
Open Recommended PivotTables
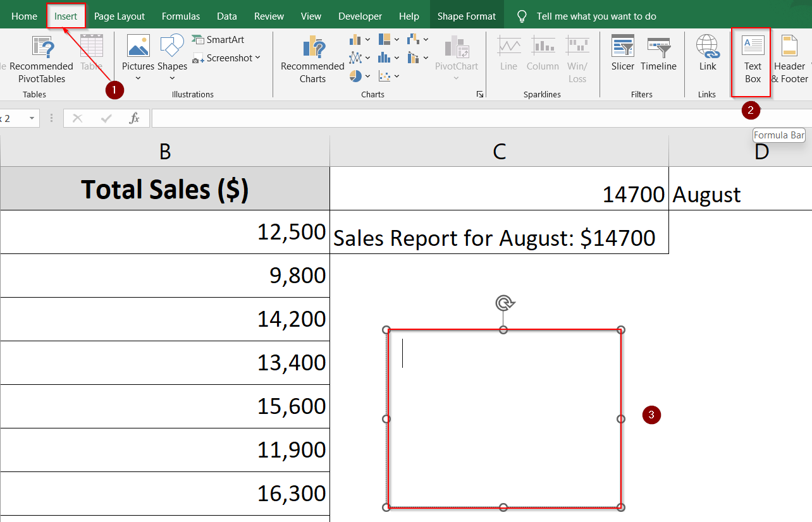[x=41, y=59]
